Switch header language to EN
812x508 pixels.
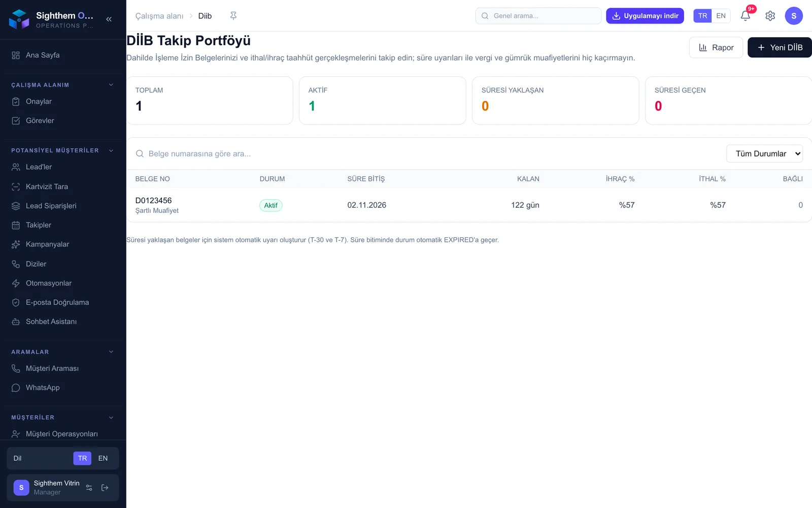(x=721, y=16)
